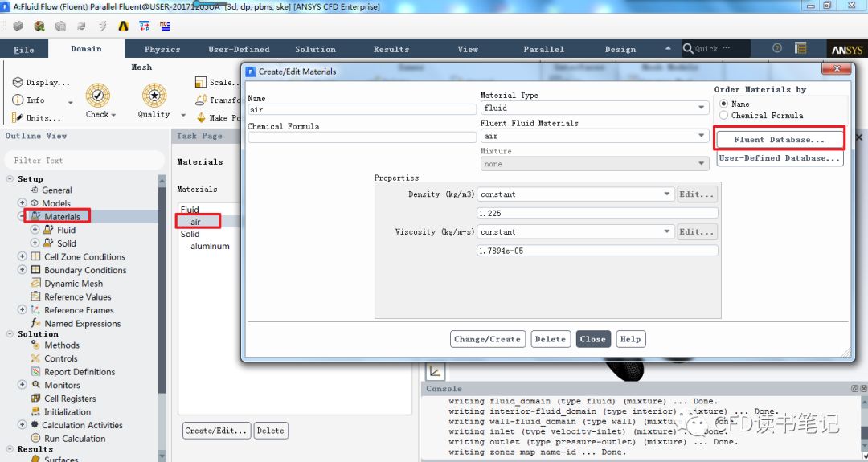Viewport: 868px width, 462px height.
Task: Click the gray mesh cube icon in the quick toolbar
Action: pyautogui.click(x=18, y=26)
